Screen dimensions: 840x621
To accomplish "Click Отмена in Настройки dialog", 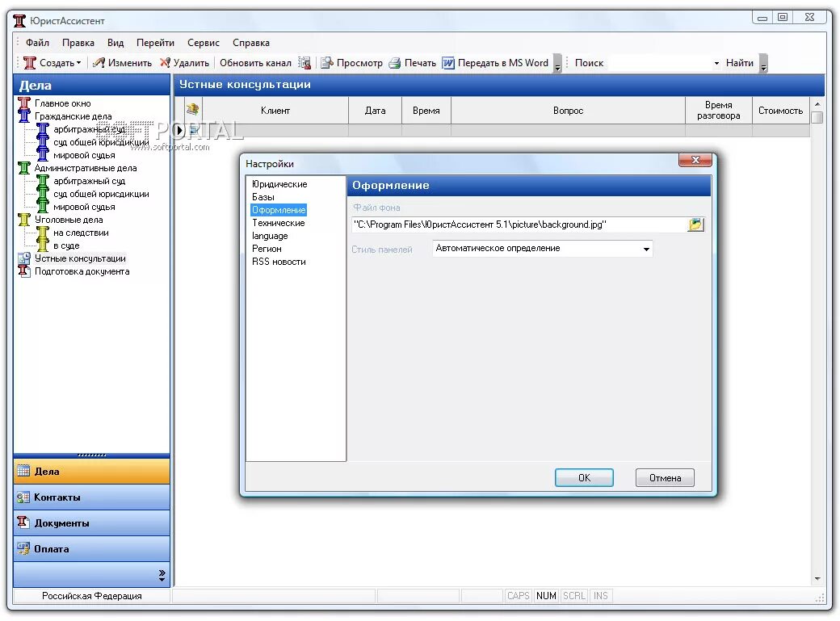I will (x=665, y=478).
